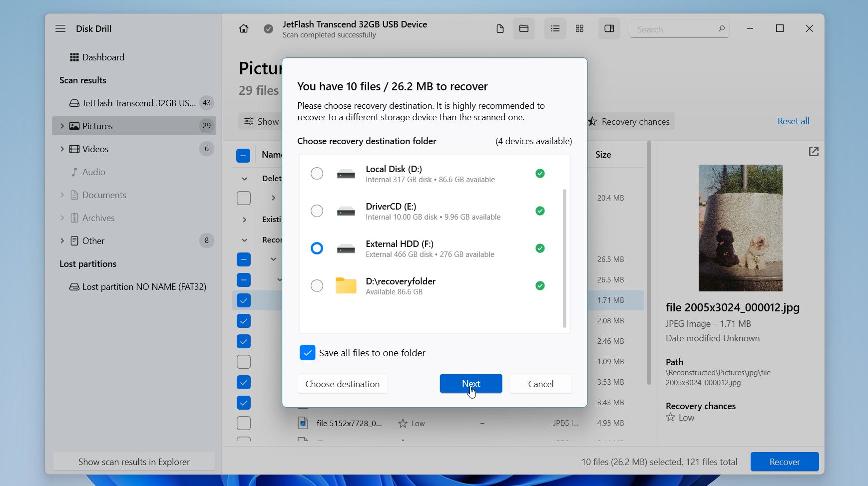868x486 pixels.
Task: Toggle the select-all checkbox in Name header
Action: [x=243, y=156]
